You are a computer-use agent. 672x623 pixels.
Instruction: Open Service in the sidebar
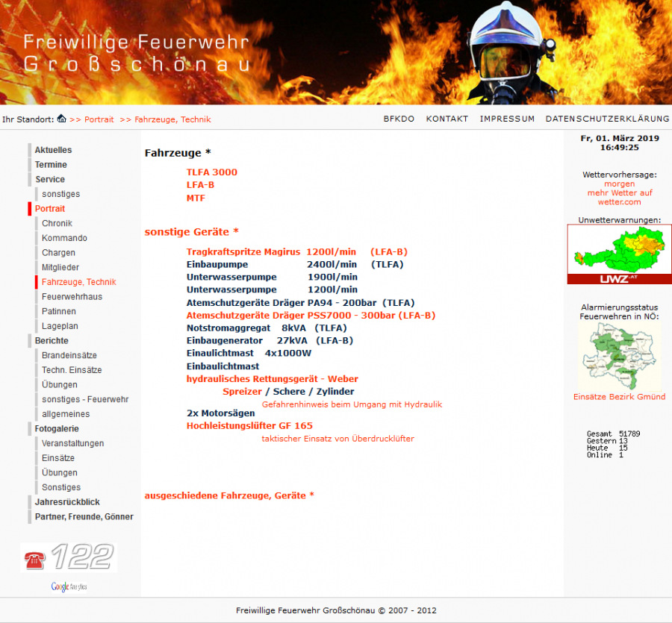click(x=50, y=179)
